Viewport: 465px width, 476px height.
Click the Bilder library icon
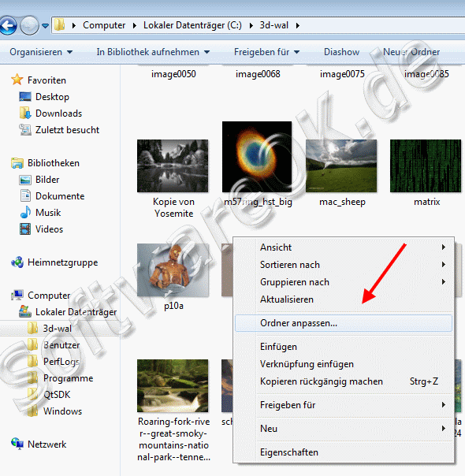click(x=25, y=180)
